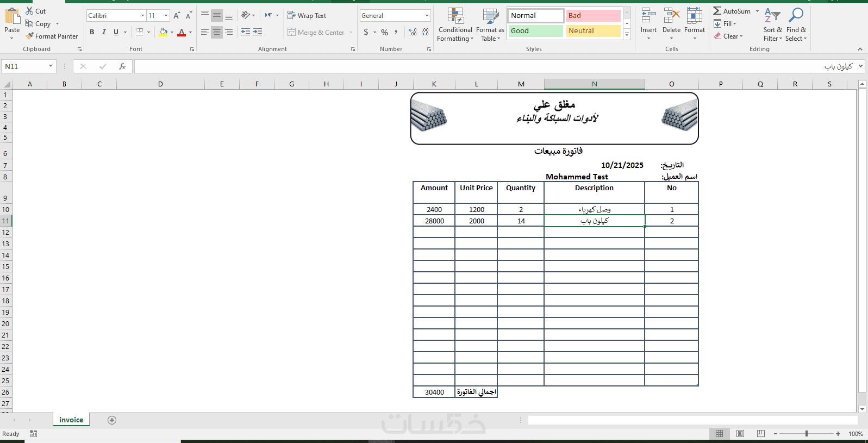The width and height of the screenshot is (868, 443).
Task: Apply the Good cell style
Action: pos(535,31)
